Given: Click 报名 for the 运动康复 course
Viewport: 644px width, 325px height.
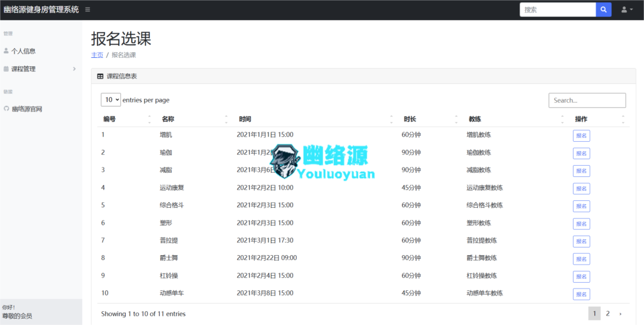Looking at the screenshot, I should coord(581,188).
